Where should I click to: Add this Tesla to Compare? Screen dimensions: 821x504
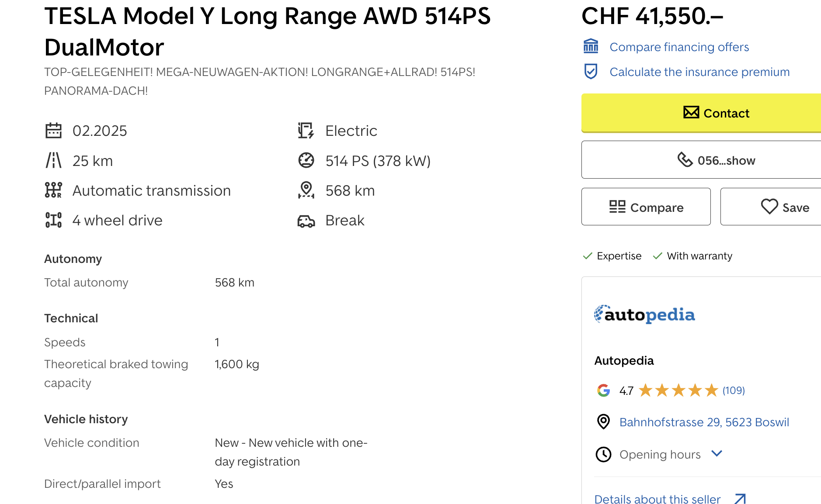click(x=646, y=207)
